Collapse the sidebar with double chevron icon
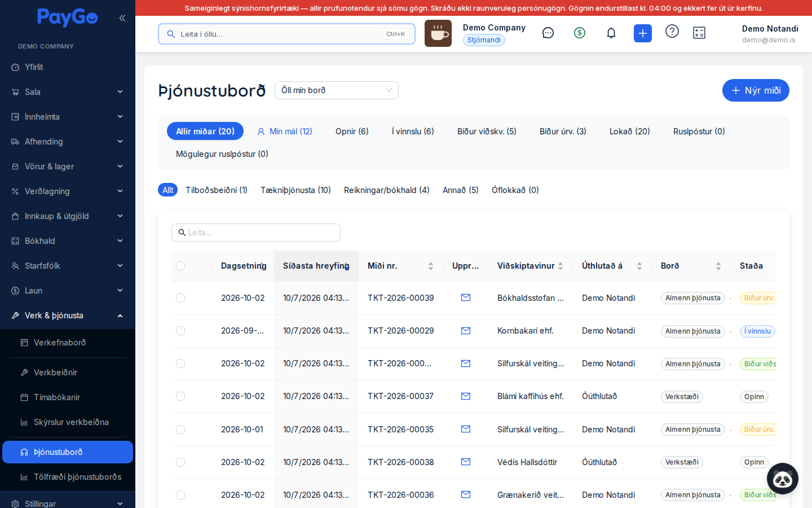 coord(122,18)
